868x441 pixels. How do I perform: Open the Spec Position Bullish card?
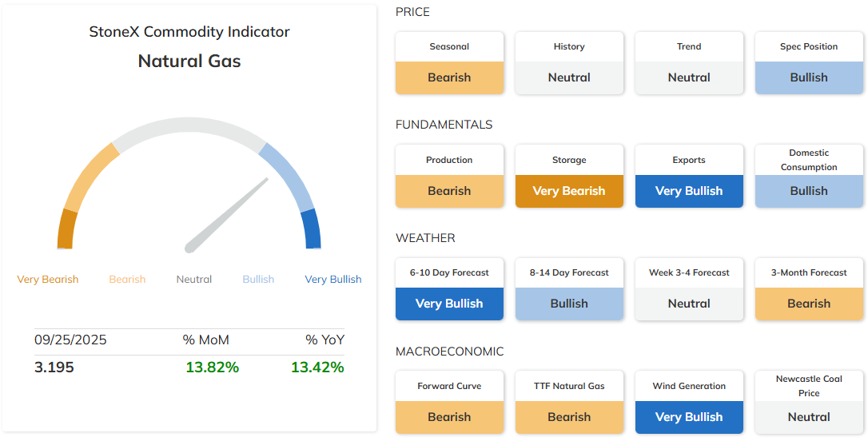coord(809,63)
